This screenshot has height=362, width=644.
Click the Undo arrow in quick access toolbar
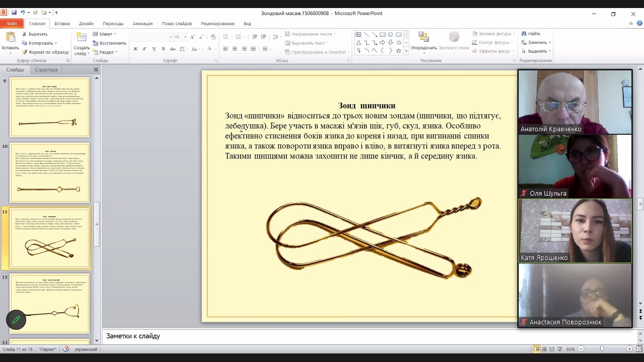point(23,13)
